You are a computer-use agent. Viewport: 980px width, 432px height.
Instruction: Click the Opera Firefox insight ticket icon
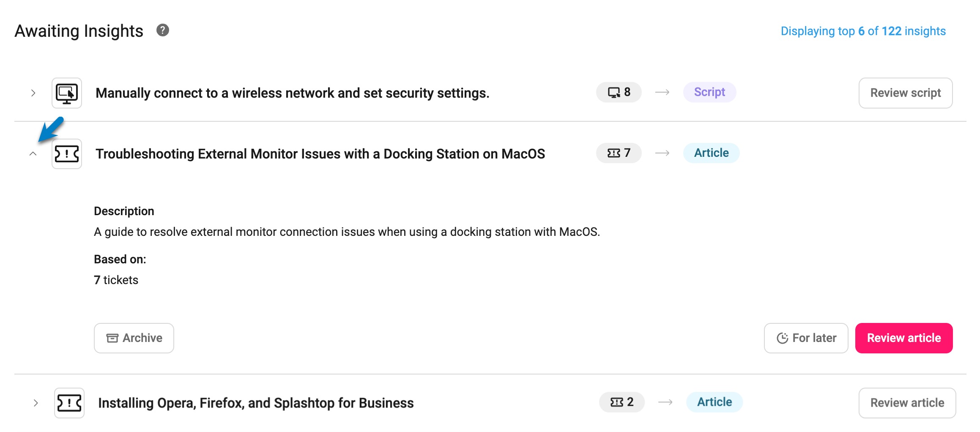[x=69, y=403]
